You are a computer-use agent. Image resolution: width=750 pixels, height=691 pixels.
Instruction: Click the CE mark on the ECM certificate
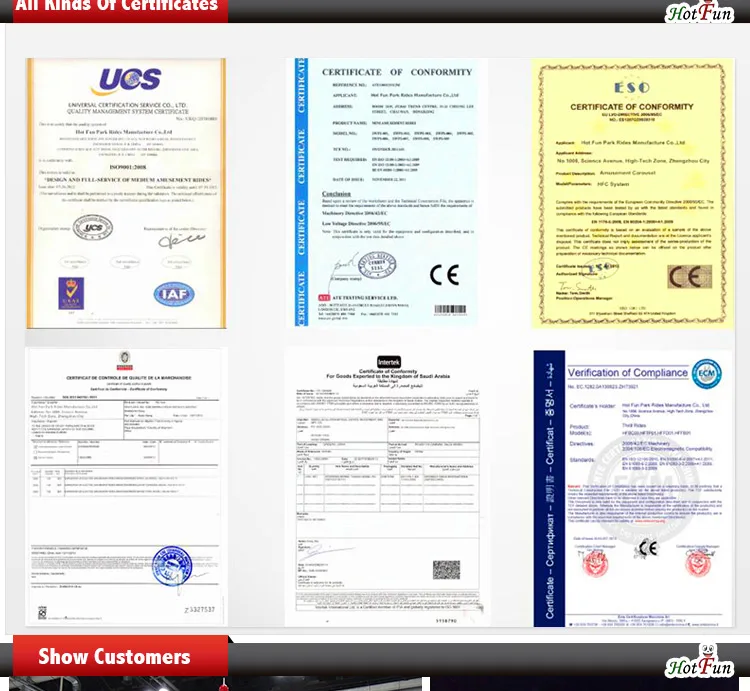click(x=647, y=548)
